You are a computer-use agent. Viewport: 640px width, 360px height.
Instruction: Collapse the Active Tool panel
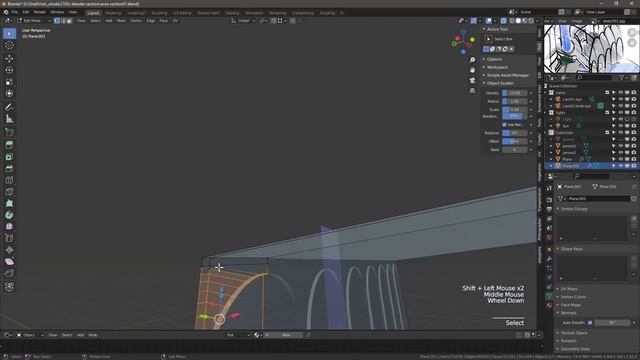[x=496, y=29]
